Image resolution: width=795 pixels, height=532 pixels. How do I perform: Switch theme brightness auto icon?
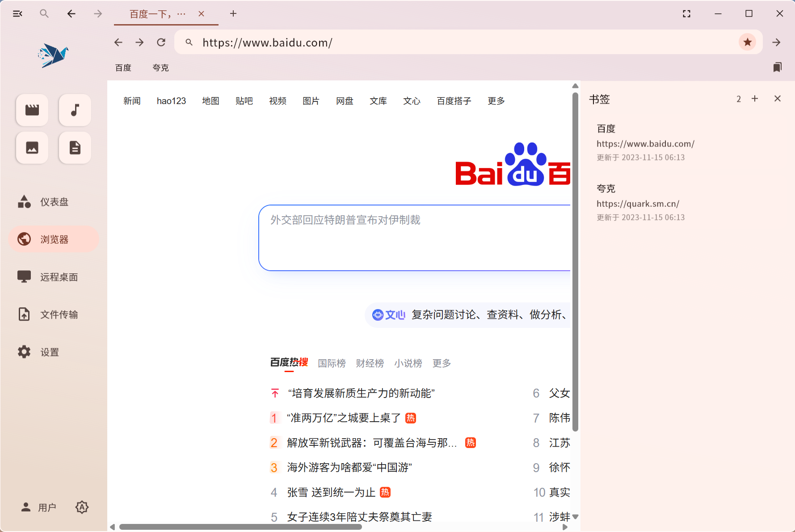click(82, 507)
